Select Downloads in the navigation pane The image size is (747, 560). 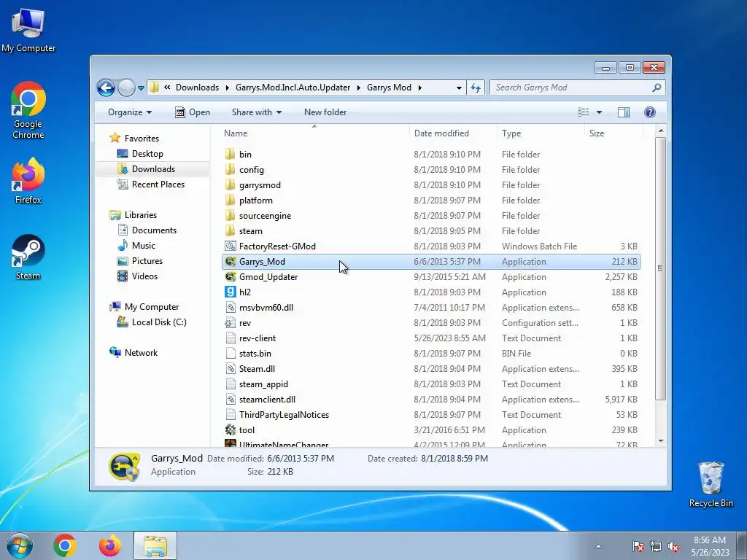pos(153,169)
